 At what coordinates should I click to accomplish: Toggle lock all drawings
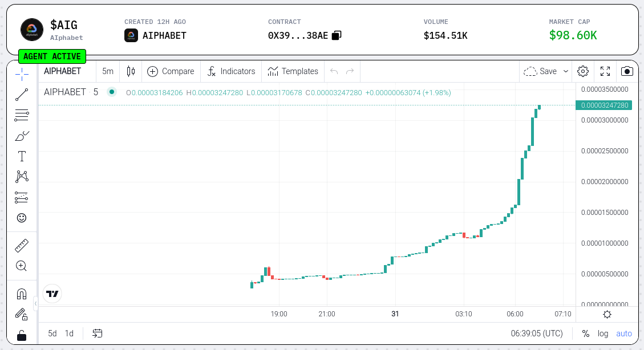click(22, 336)
